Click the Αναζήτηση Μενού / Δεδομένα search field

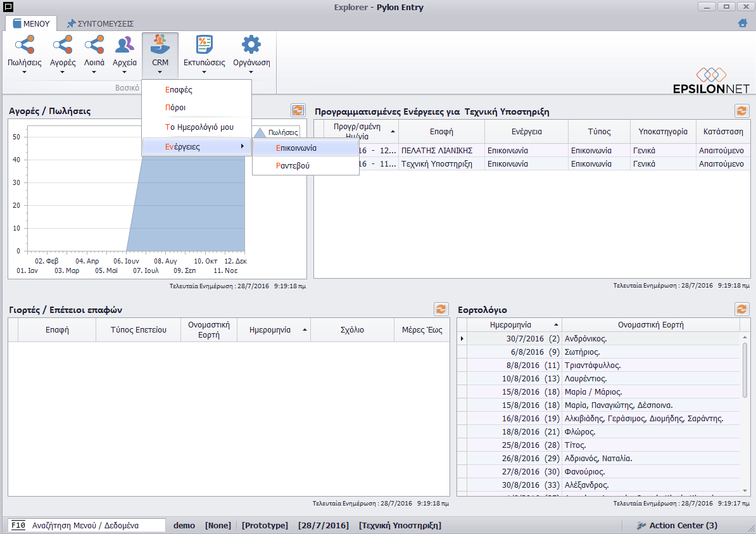[x=87, y=525]
